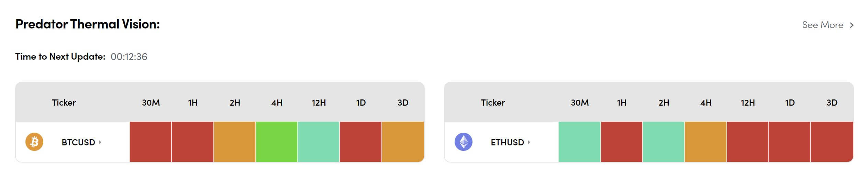The image size is (868, 179).
Task: Select the ETHUSD 30M mint cell
Action: (579, 142)
